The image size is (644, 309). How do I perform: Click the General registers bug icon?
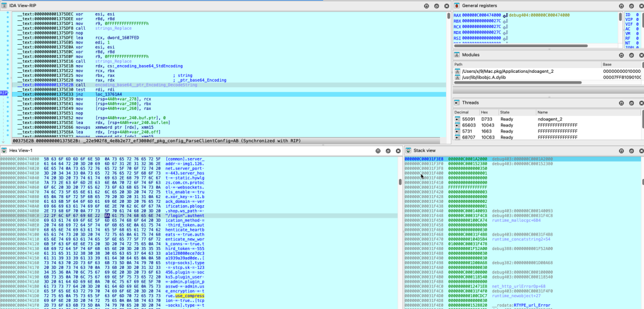[x=457, y=5]
